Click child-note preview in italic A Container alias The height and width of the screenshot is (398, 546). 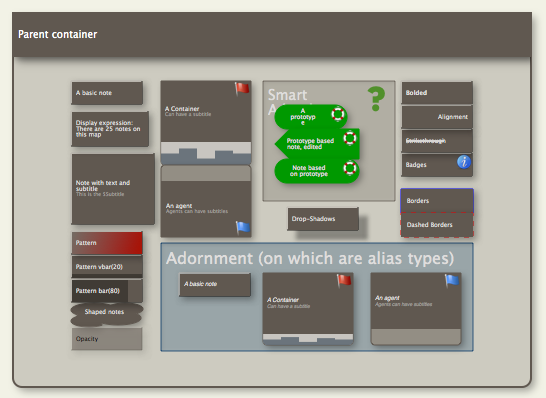coord(308,339)
